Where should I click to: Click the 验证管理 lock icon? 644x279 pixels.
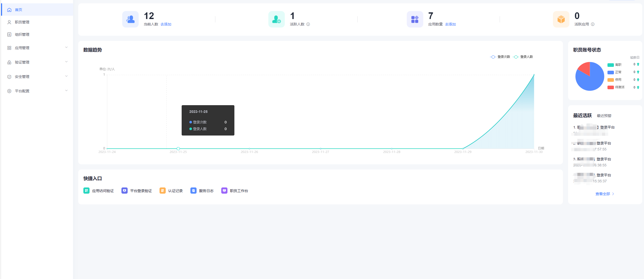pyautogui.click(x=9, y=62)
